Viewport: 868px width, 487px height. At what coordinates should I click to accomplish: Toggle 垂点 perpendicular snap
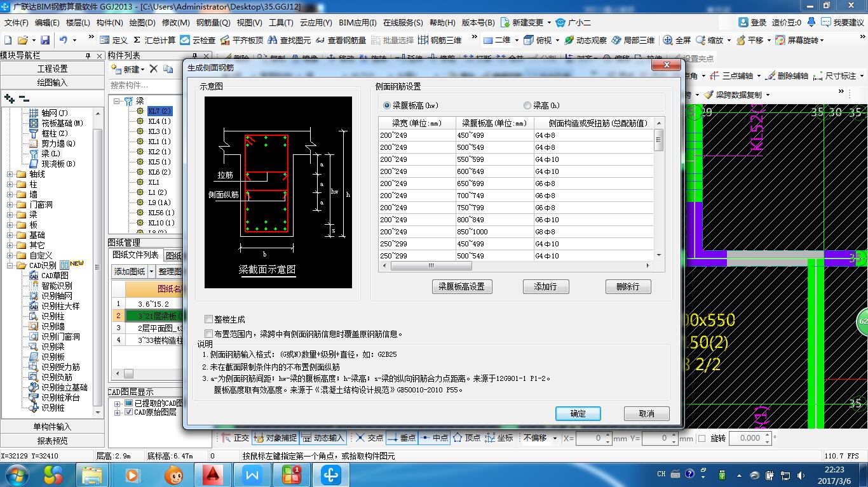click(x=402, y=437)
